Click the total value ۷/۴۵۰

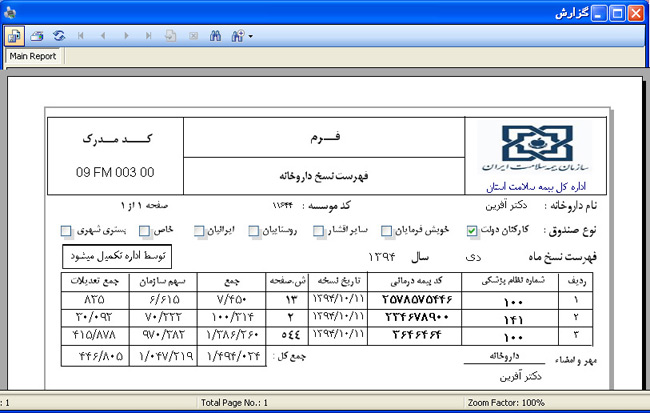click(x=232, y=299)
